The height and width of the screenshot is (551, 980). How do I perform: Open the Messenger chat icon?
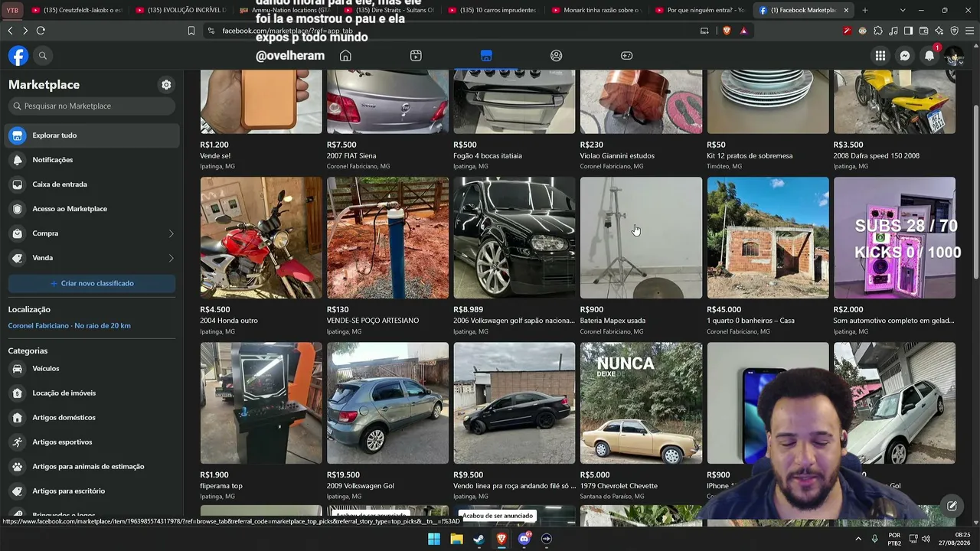click(905, 56)
